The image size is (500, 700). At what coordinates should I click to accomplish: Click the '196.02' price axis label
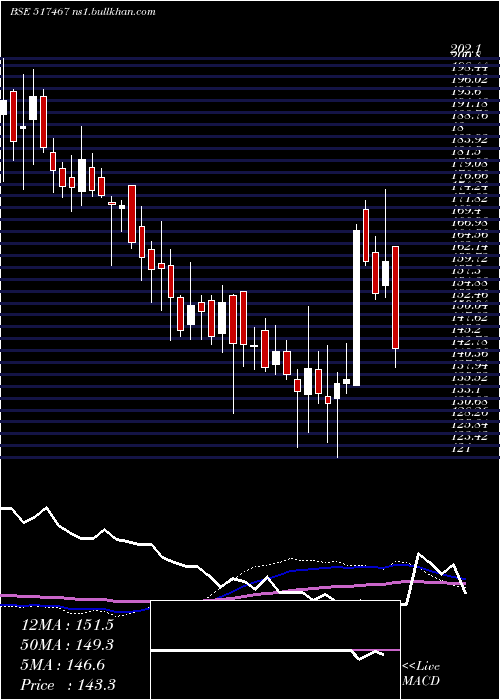pos(468,79)
